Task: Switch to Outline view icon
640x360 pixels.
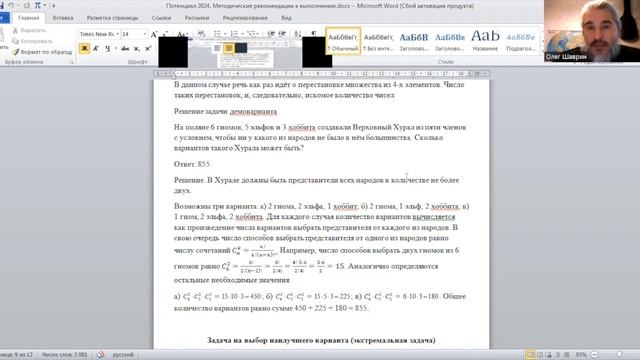Action: (558, 355)
